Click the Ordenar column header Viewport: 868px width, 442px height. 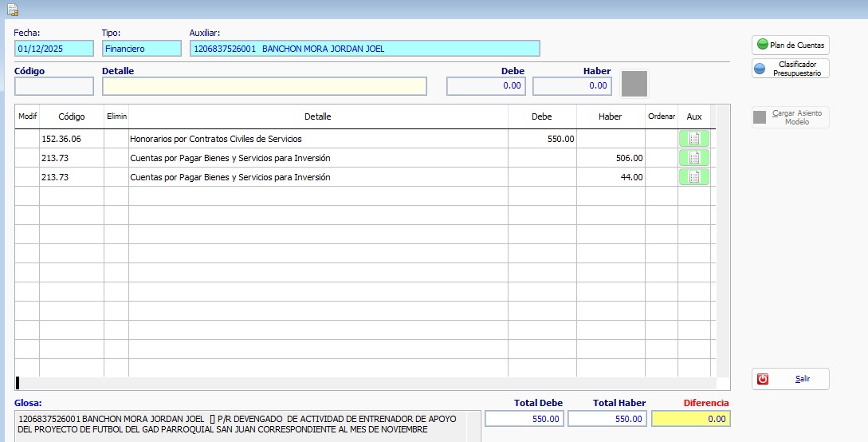[662, 116]
